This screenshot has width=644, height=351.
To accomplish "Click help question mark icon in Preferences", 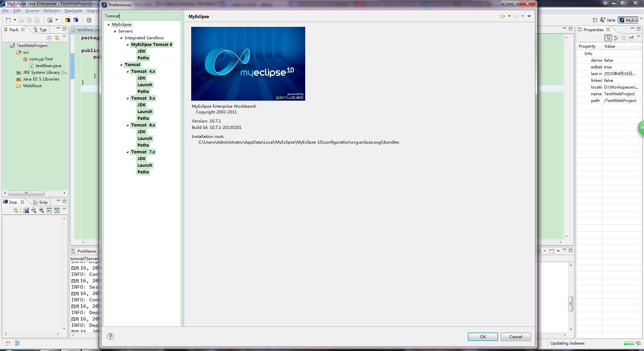I will tap(110, 336).
